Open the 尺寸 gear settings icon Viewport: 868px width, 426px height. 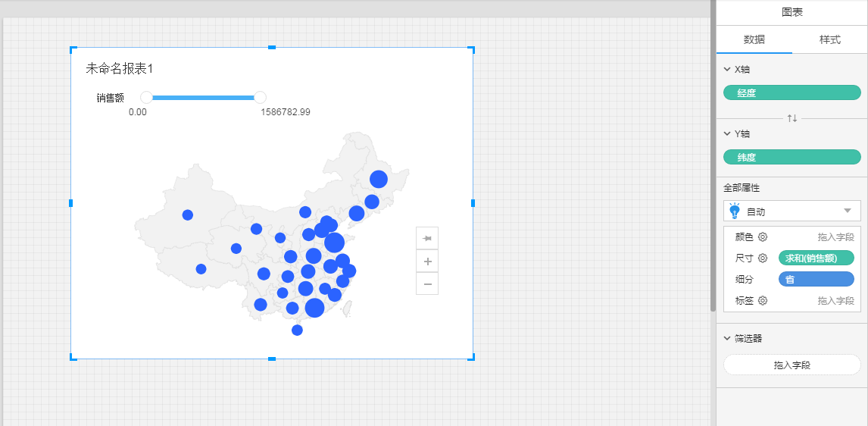pyautogui.click(x=762, y=258)
